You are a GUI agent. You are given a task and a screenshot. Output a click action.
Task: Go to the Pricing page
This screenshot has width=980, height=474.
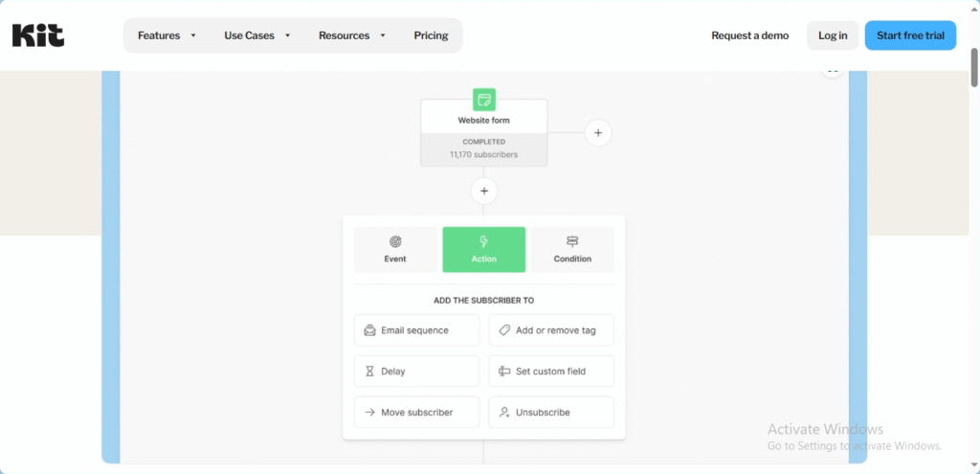431,35
